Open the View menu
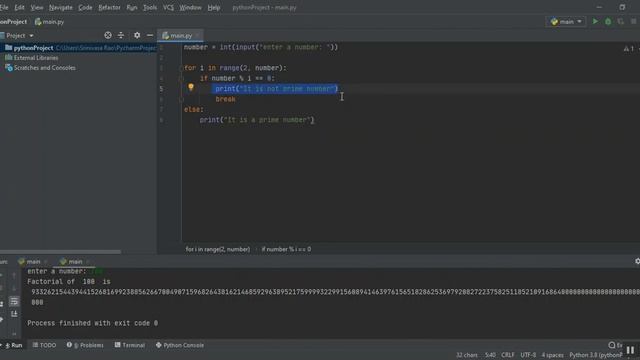Viewport: 640px width, 360px height. pos(37,7)
